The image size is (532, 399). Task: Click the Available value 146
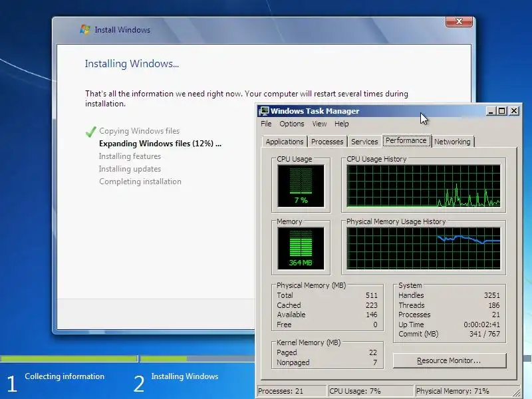[x=372, y=315]
